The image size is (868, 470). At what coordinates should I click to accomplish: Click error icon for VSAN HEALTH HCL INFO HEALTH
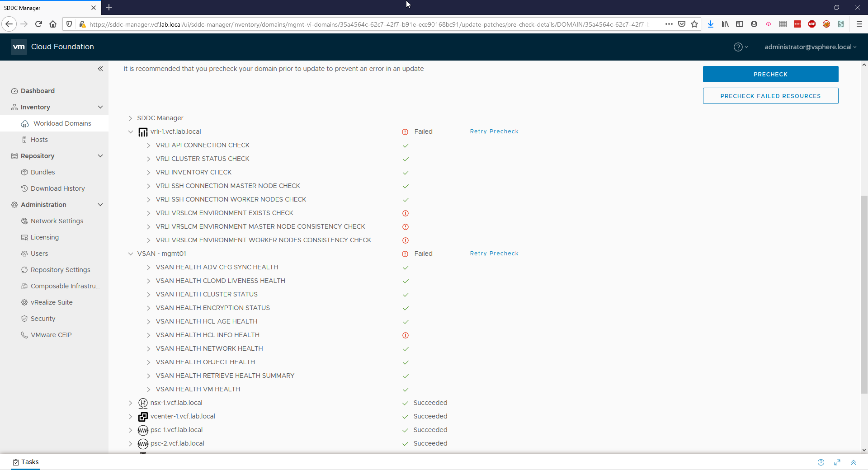406,335
